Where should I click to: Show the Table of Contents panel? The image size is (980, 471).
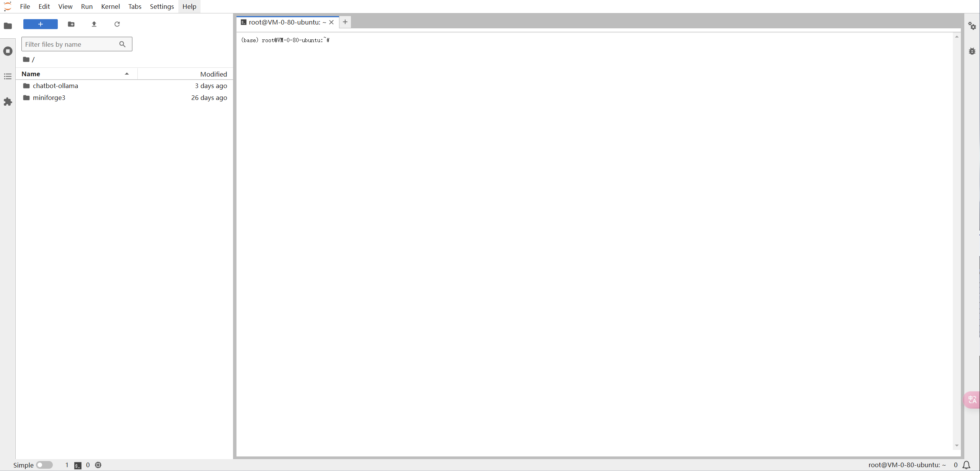(8, 77)
